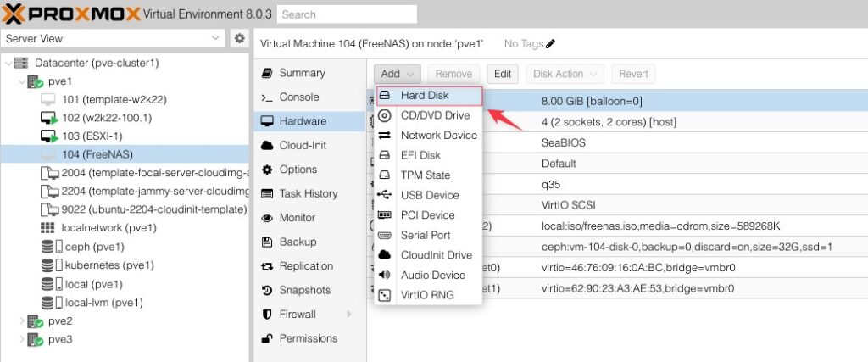868x362 pixels.
Task: Click the Revert button
Action: coord(633,74)
